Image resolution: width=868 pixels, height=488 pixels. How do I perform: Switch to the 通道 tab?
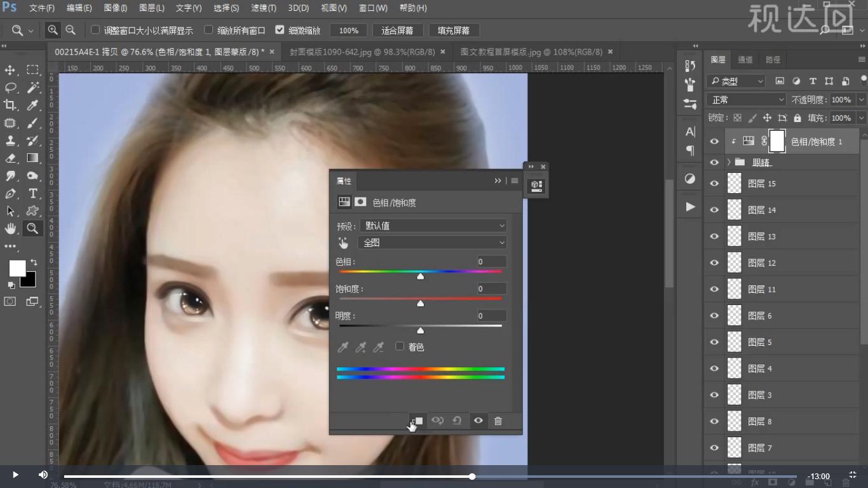pyautogui.click(x=745, y=60)
